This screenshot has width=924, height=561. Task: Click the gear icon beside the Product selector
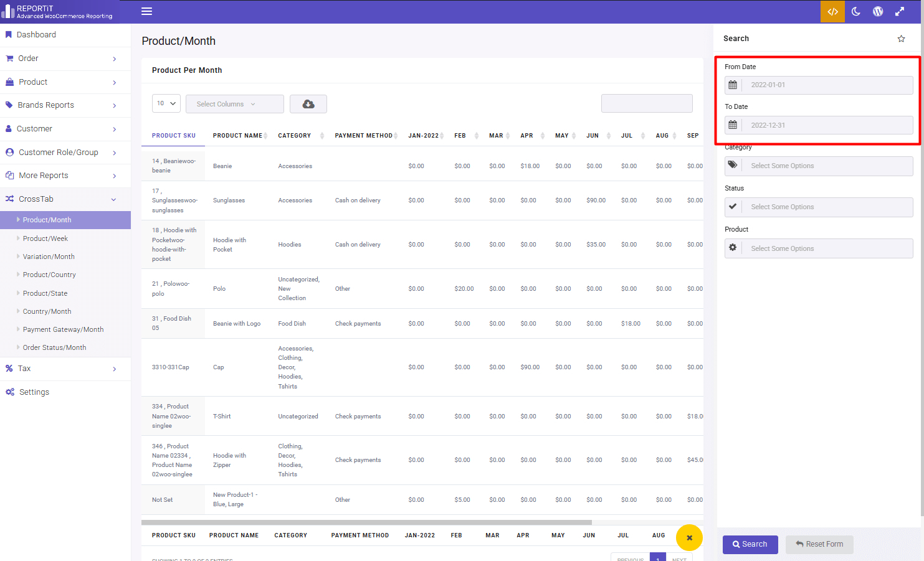tap(733, 248)
